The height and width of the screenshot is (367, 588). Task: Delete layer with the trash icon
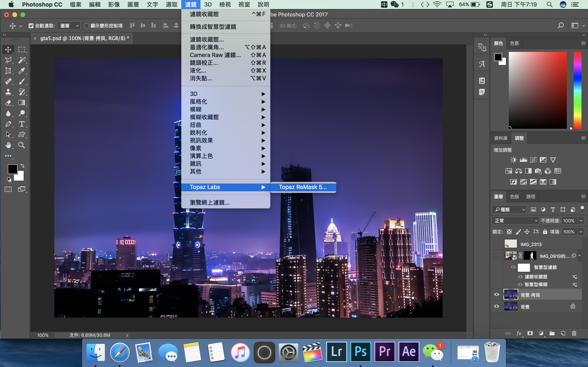pos(574,333)
